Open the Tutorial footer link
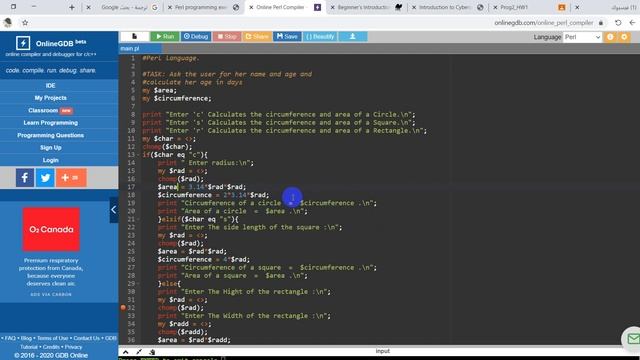This screenshot has height=360, width=640. (x=29, y=347)
